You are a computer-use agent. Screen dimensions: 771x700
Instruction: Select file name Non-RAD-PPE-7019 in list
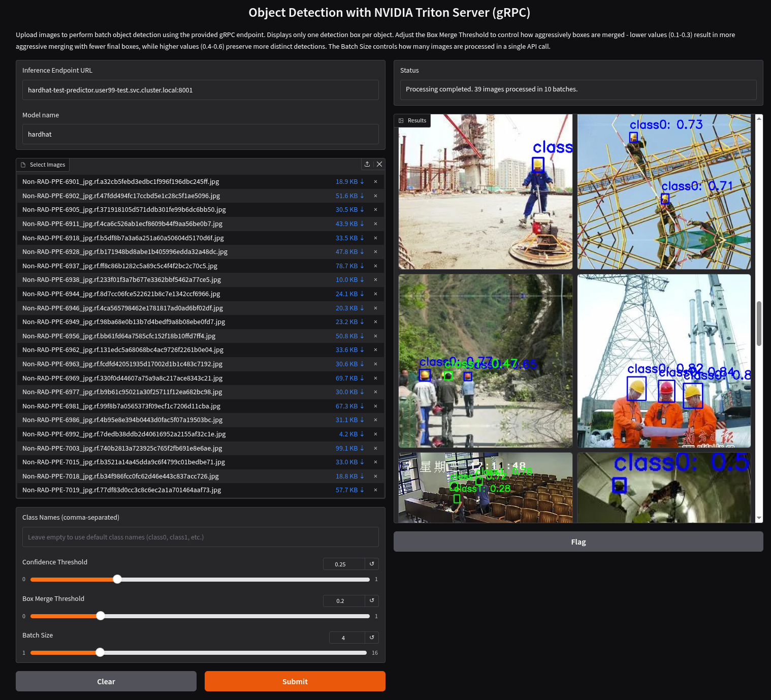tap(122, 490)
